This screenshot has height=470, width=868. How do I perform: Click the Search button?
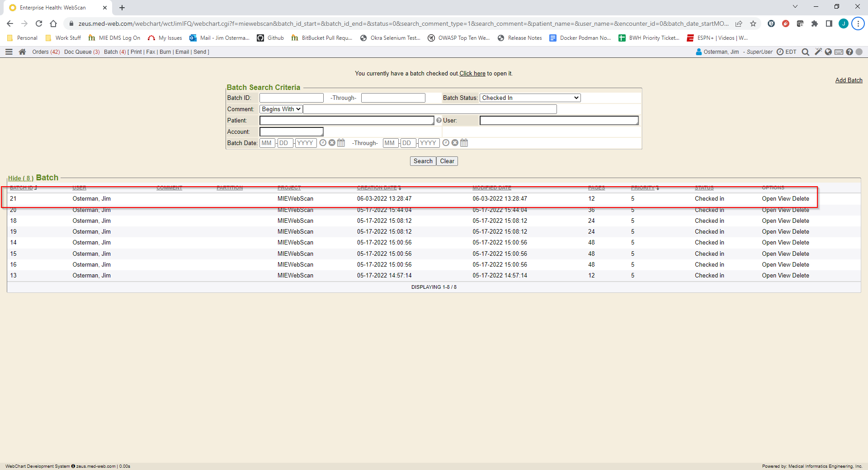coord(423,161)
